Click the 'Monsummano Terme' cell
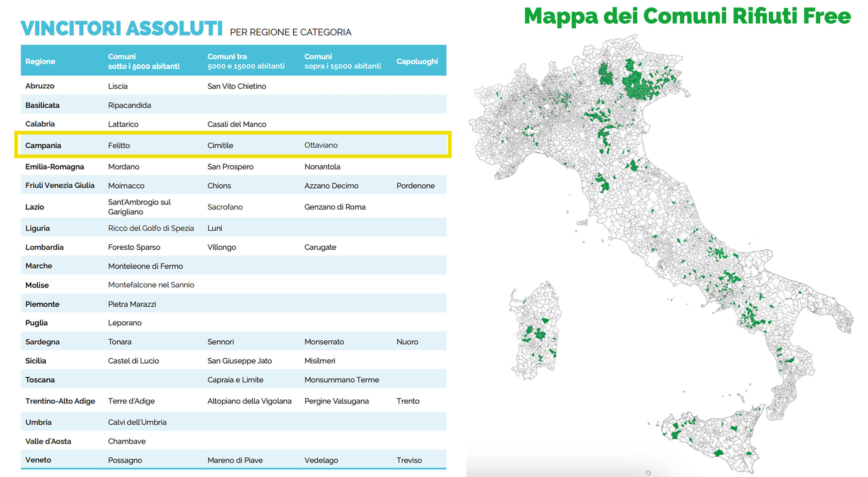This screenshot has width=868, height=477. pos(341,380)
